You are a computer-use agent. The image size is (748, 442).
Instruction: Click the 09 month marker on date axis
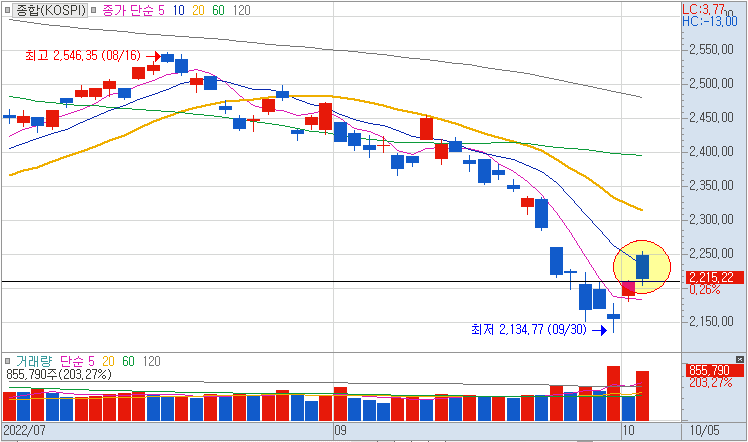(340, 431)
